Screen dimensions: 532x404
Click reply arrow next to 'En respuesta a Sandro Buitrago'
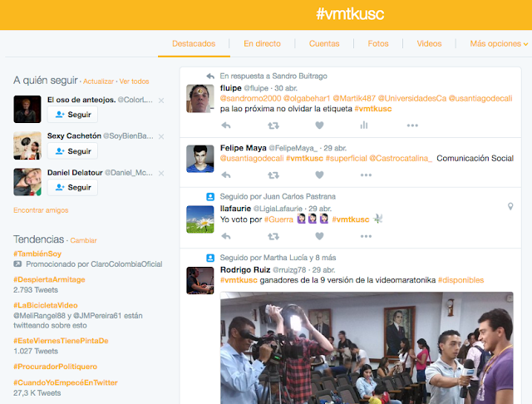[x=210, y=76]
